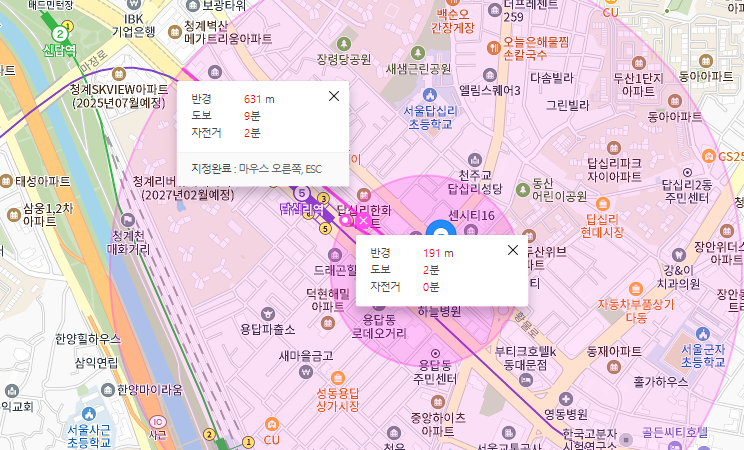This screenshot has width=744, height=450.
Task: Click the 그린빌라 map label
Action: tap(567, 105)
